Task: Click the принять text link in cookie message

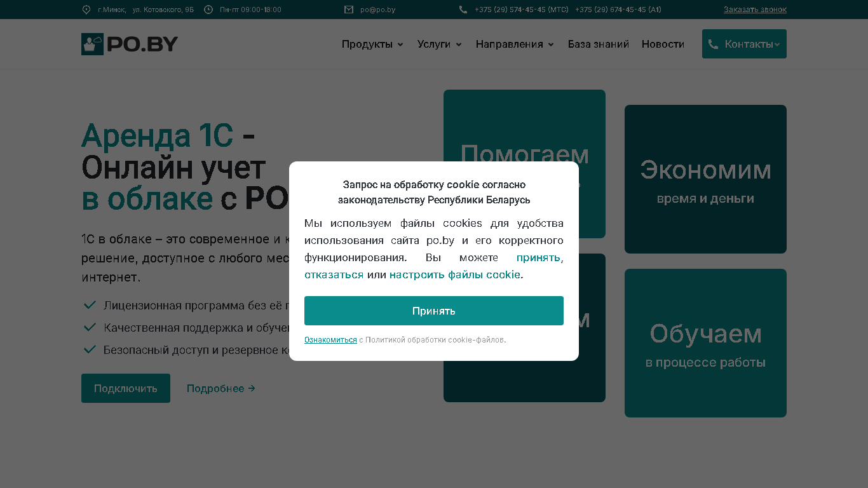Action: [x=538, y=257]
